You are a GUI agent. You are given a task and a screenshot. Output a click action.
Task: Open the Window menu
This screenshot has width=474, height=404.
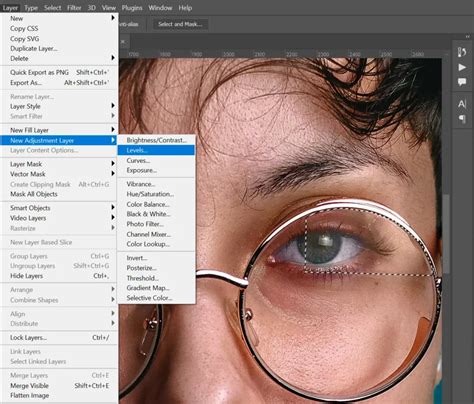click(x=160, y=8)
